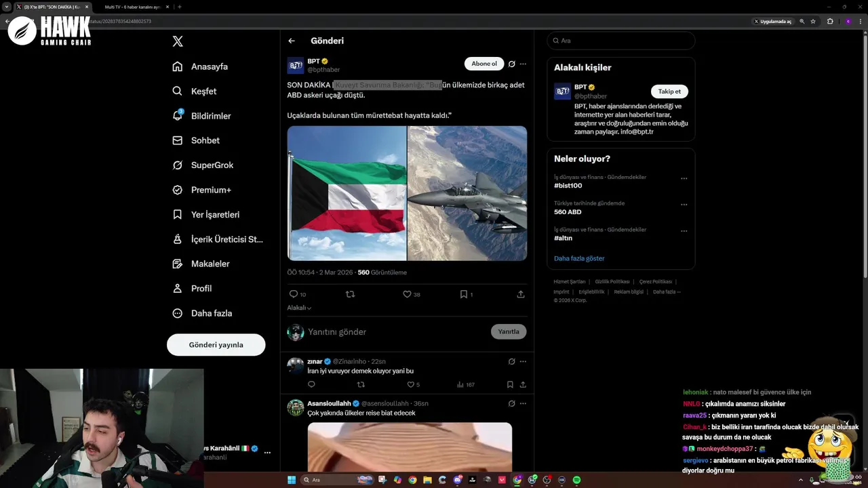The height and width of the screenshot is (488, 868).
Task: Click Grok icon on Asansioullahh's reply
Action: [x=512, y=403]
